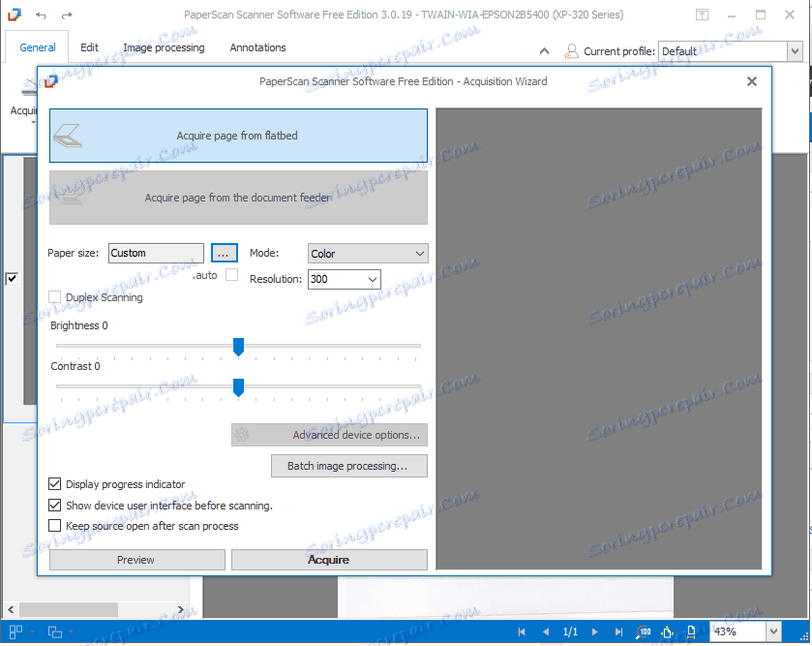Click the fit-to-page zoom icon
Viewport: 812px width, 646px height.
pyautogui.click(x=667, y=631)
